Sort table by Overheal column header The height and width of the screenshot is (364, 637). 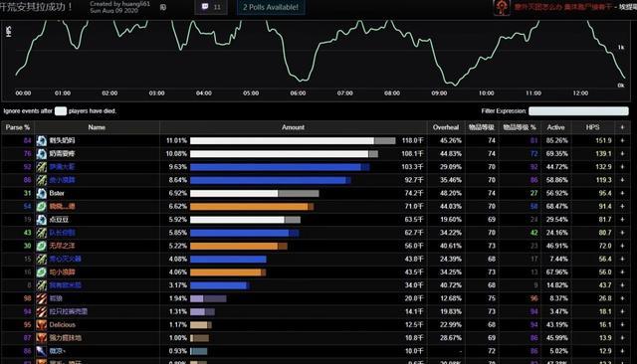(x=446, y=127)
